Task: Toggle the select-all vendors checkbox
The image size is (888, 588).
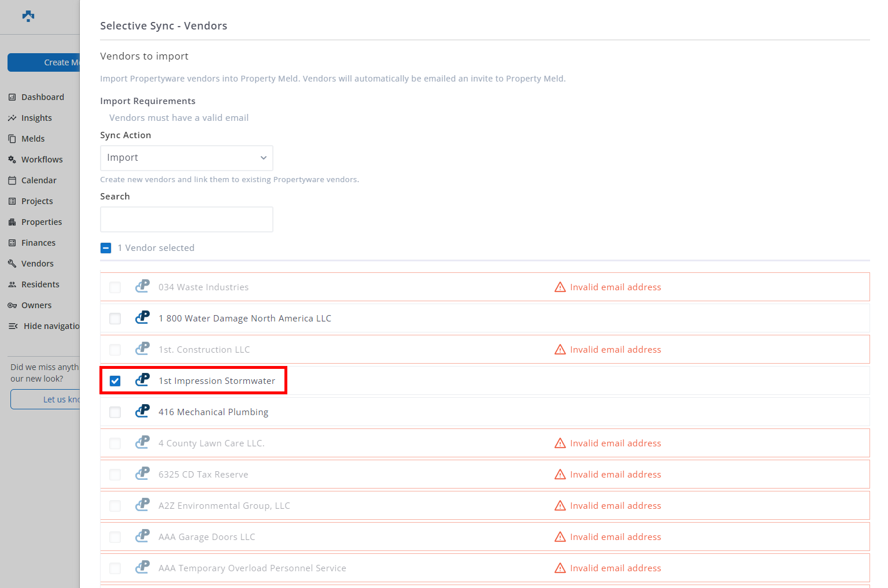Action: [x=106, y=248]
